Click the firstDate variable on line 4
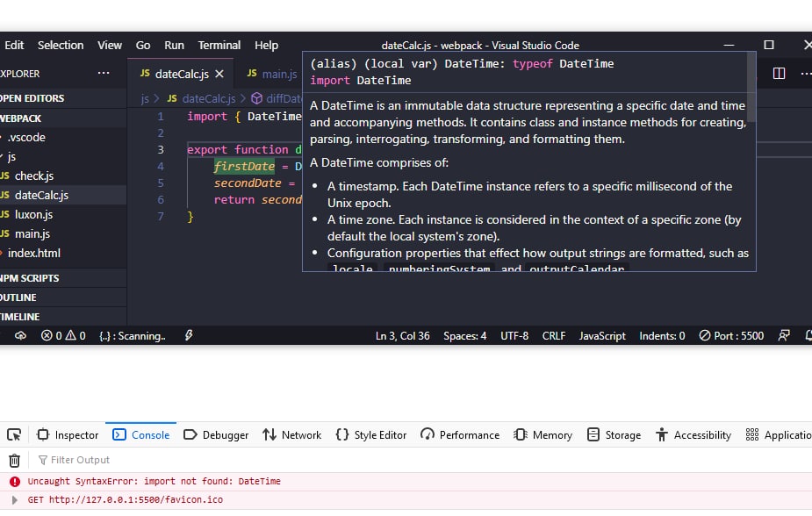The image size is (812, 516). [244, 166]
